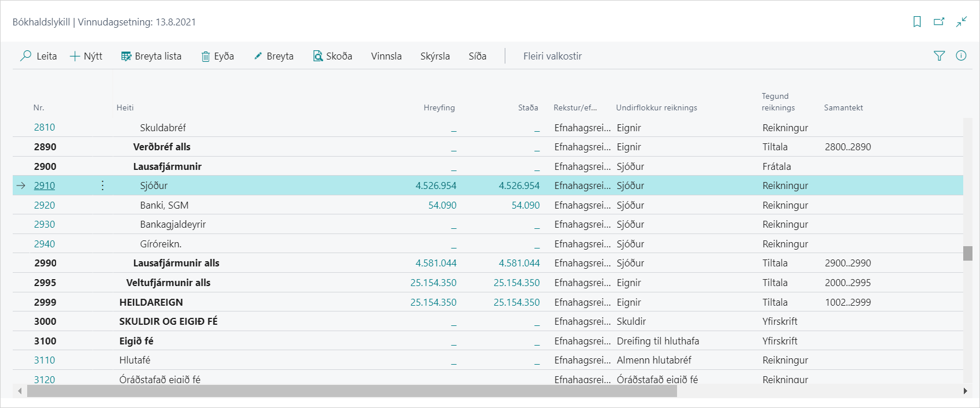Open account number 2920 link
980x408 pixels.
tap(45, 205)
